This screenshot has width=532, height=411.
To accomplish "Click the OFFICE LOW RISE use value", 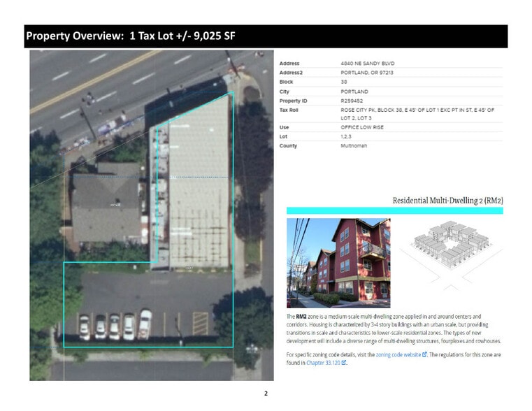I will coord(361,128).
